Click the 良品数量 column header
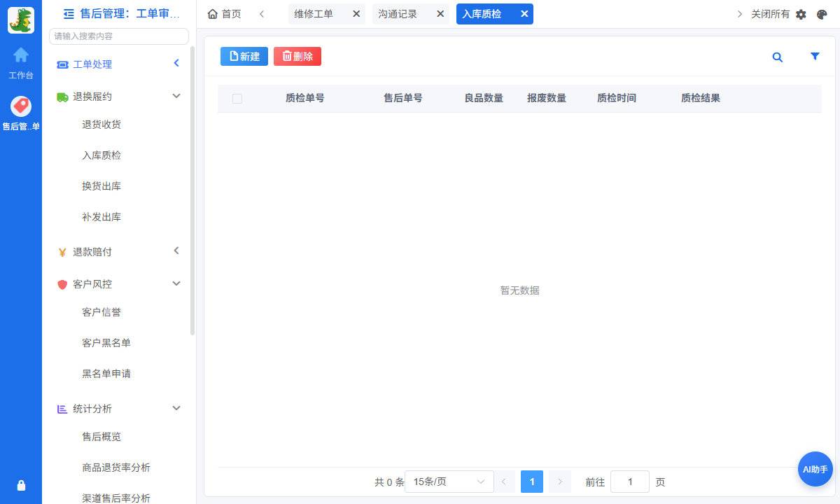Viewport: 840px width, 504px height. point(484,99)
